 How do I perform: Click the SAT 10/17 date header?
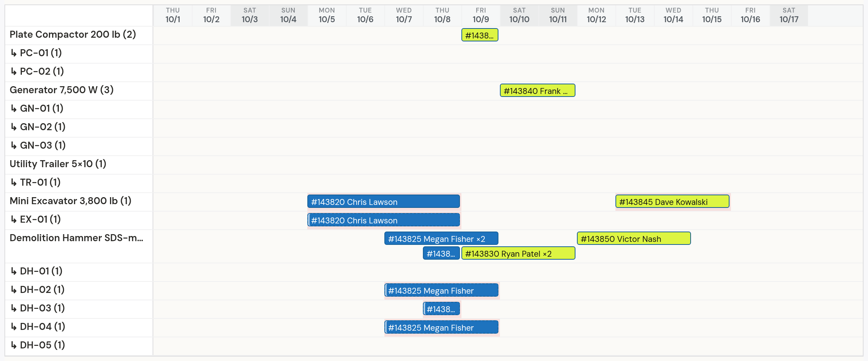pyautogui.click(x=789, y=16)
